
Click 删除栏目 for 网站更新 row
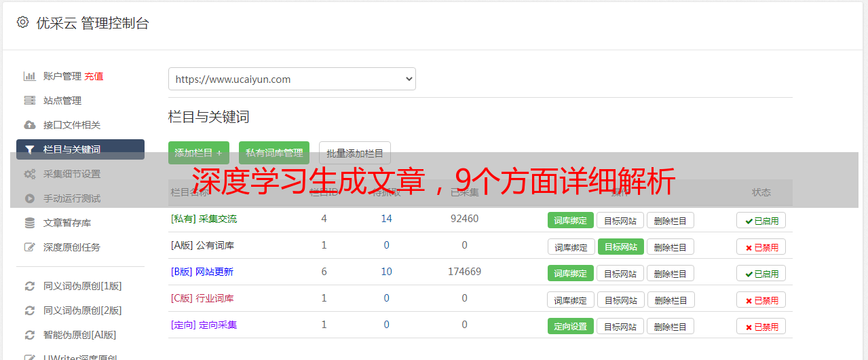point(670,273)
